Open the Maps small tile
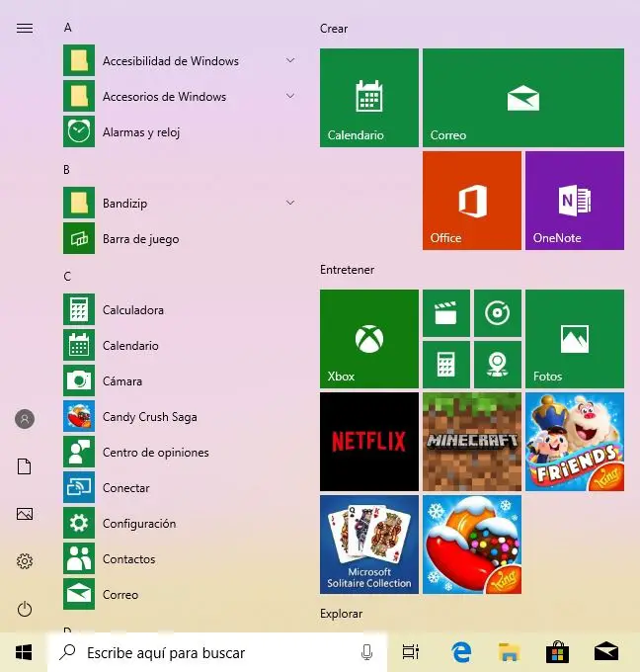The image size is (640, 672). point(498,365)
